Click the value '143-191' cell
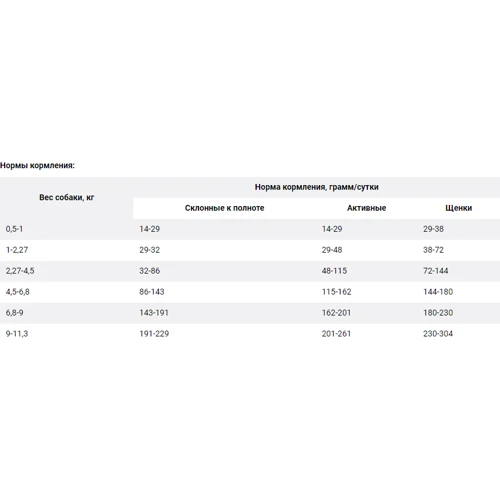Image resolution: width=500 pixels, height=500 pixels. [x=154, y=313]
